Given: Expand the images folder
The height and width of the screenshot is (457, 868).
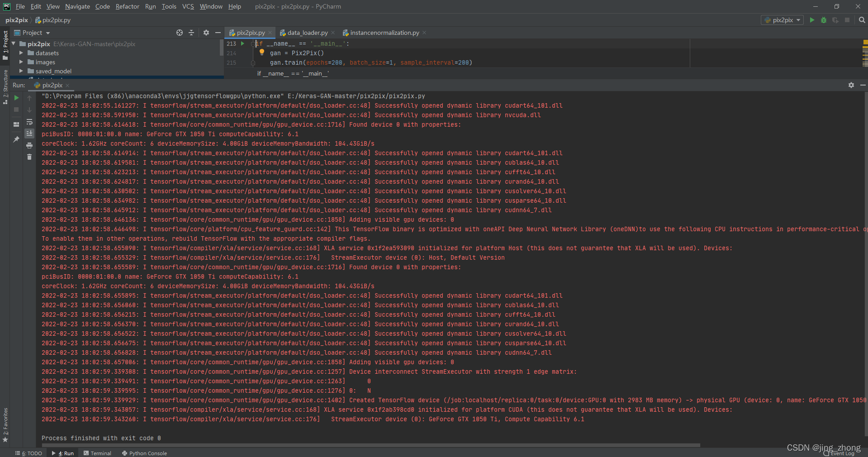Looking at the screenshot, I should 21,62.
